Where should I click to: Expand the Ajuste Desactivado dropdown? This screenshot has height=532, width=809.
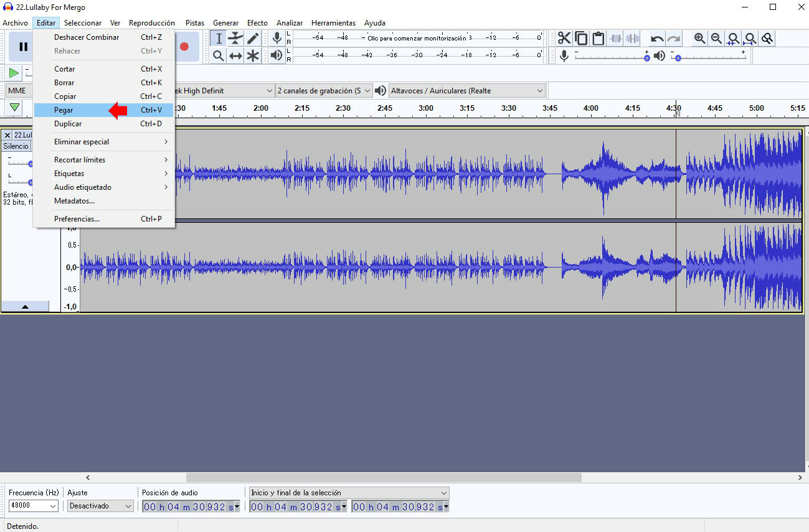[100, 506]
